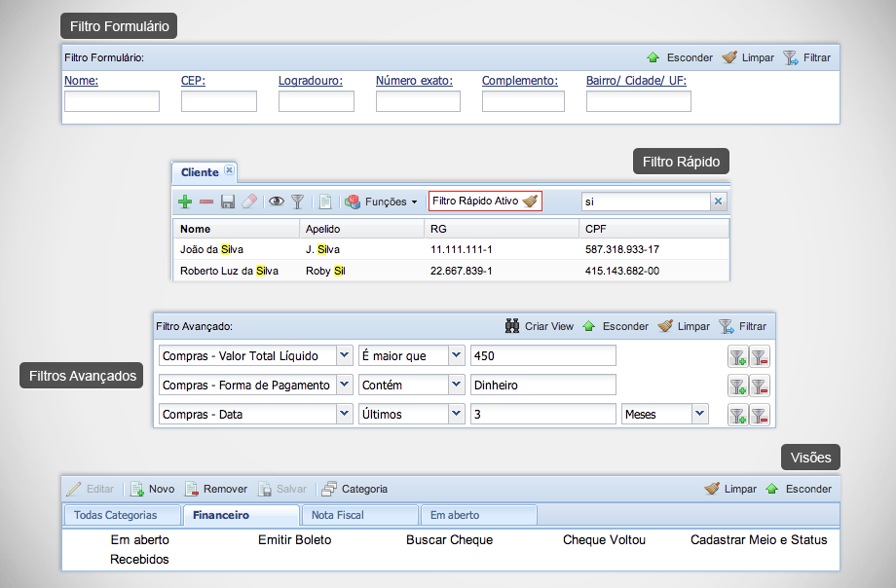The image size is (896, 588).
Task: Toggle the eye view icon in Cliente toolbar
Action: click(277, 202)
